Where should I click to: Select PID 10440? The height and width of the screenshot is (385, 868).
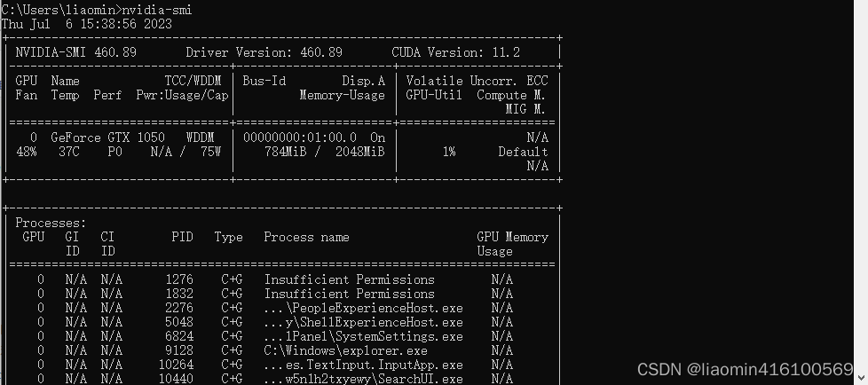(176, 380)
